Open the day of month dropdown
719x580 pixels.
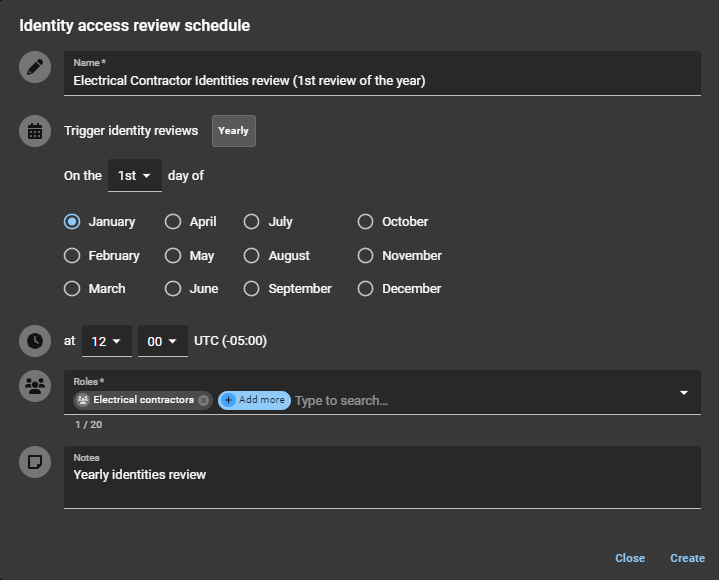pyautogui.click(x=134, y=176)
